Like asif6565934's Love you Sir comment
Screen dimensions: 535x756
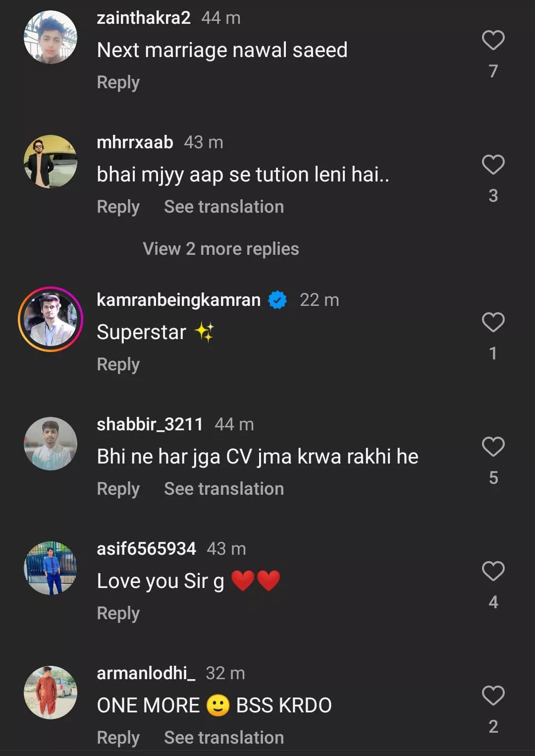(x=493, y=571)
